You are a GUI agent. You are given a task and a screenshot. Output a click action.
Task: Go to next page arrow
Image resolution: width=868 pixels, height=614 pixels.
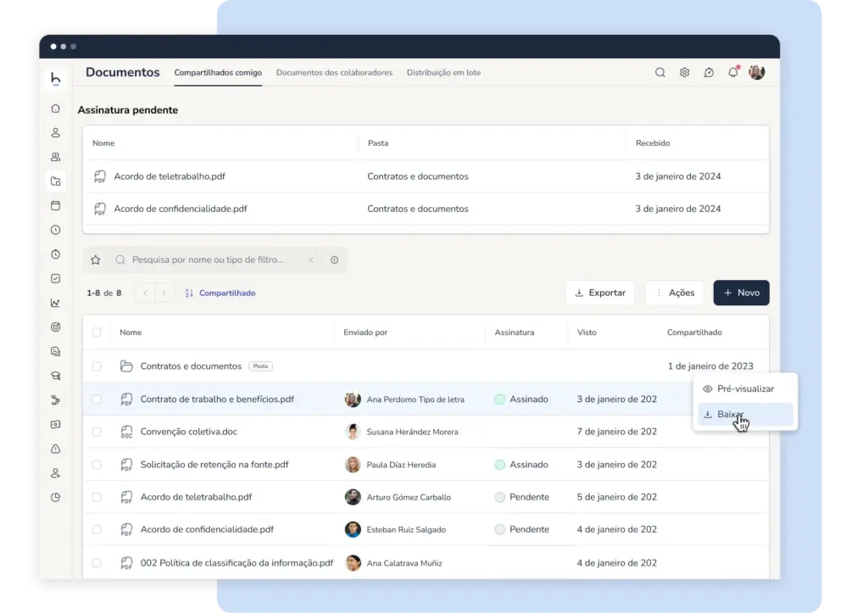164,293
